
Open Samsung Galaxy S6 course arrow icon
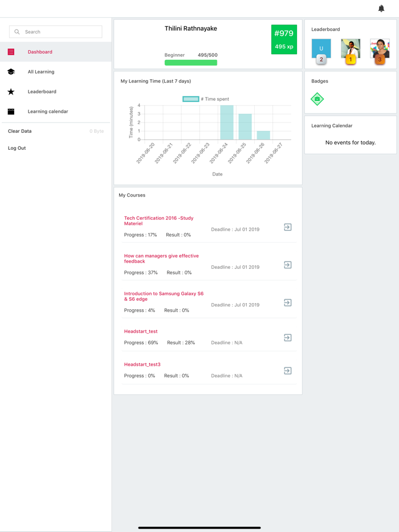pos(288,302)
